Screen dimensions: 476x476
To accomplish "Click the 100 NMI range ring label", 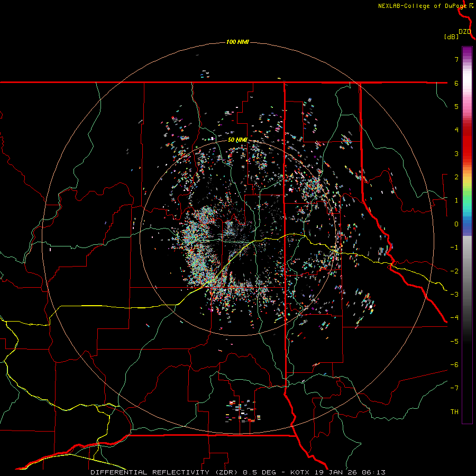I will pos(237,42).
